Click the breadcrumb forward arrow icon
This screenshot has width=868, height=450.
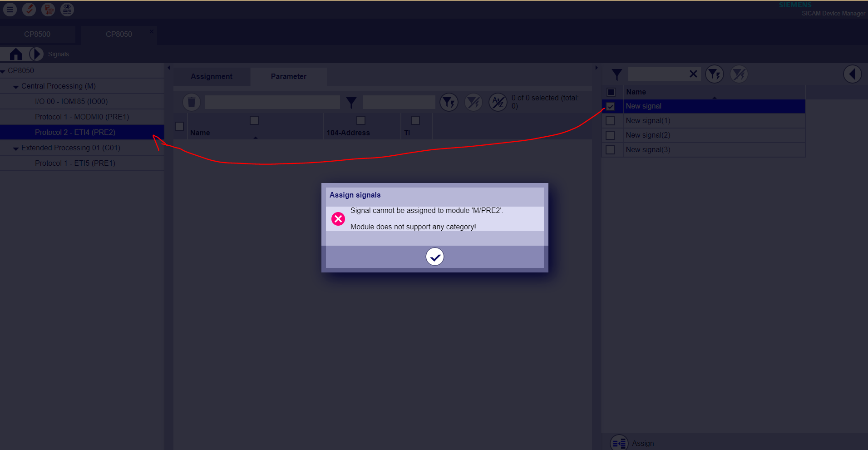click(x=36, y=54)
